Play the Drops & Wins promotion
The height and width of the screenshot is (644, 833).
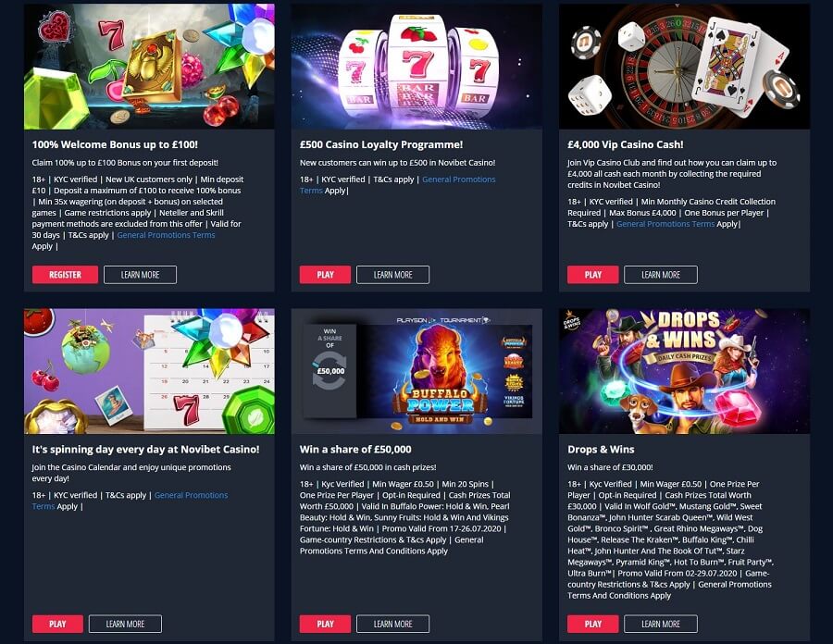(x=593, y=624)
